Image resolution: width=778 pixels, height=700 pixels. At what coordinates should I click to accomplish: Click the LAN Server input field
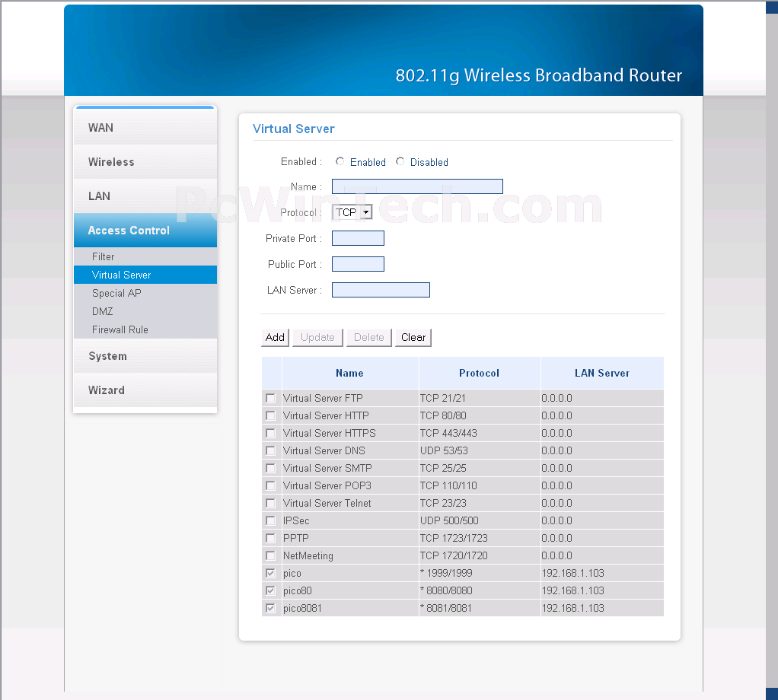[x=381, y=290]
